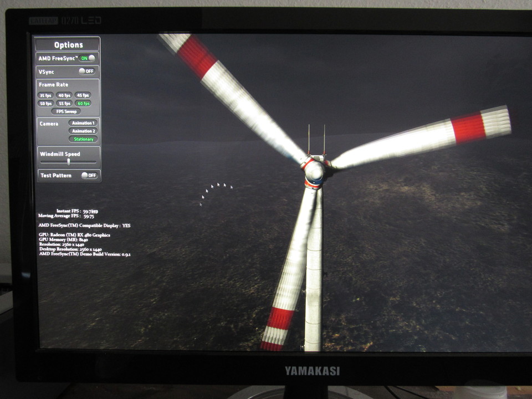
Task: Enable the VSync switch
Action: pos(87,71)
